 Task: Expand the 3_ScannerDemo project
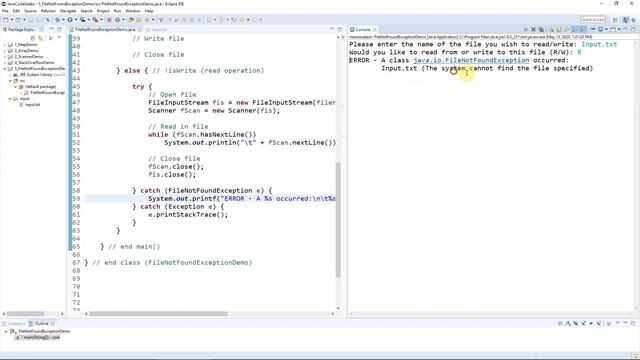click(x=5, y=57)
